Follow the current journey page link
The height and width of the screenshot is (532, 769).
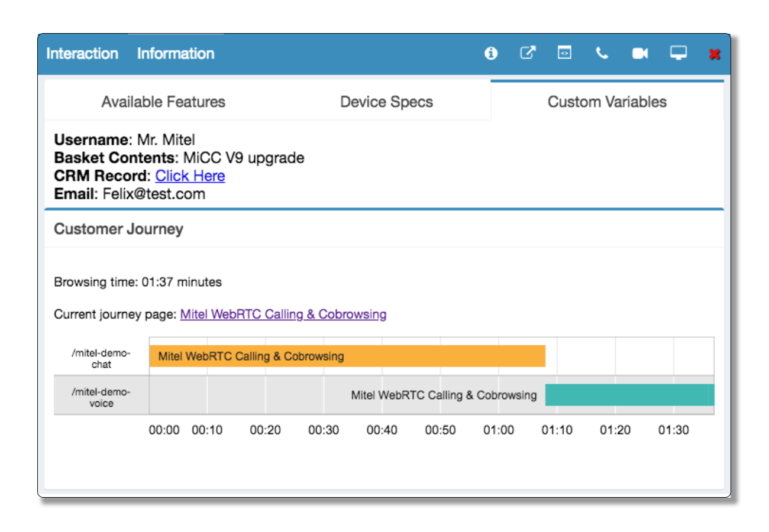pyautogui.click(x=283, y=314)
